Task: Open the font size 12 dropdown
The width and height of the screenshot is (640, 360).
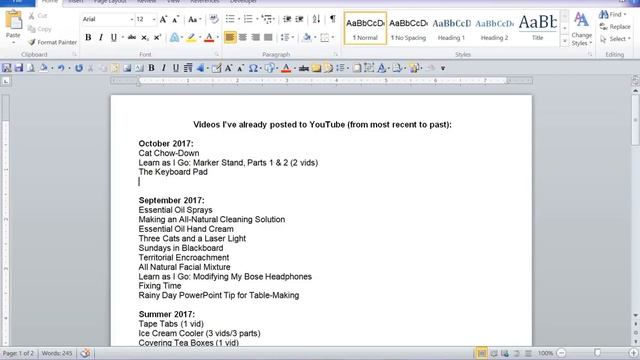Action: [x=154, y=19]
